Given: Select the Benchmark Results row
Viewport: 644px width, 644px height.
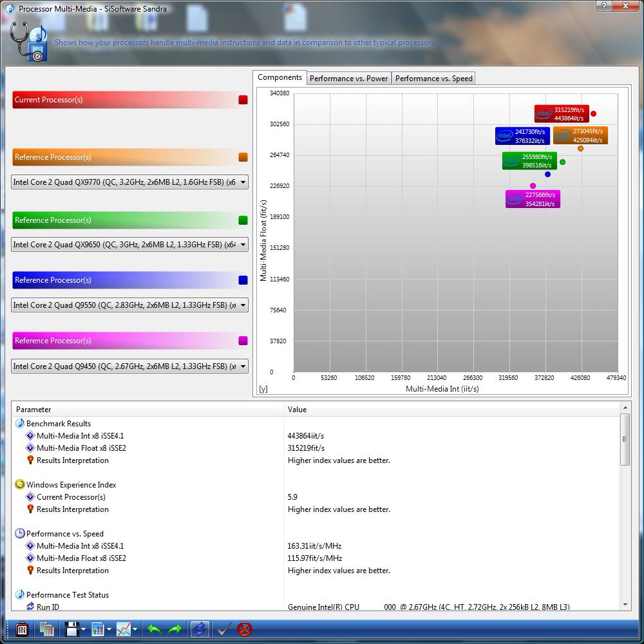Looking at the screenshot, I should point(316,424).
